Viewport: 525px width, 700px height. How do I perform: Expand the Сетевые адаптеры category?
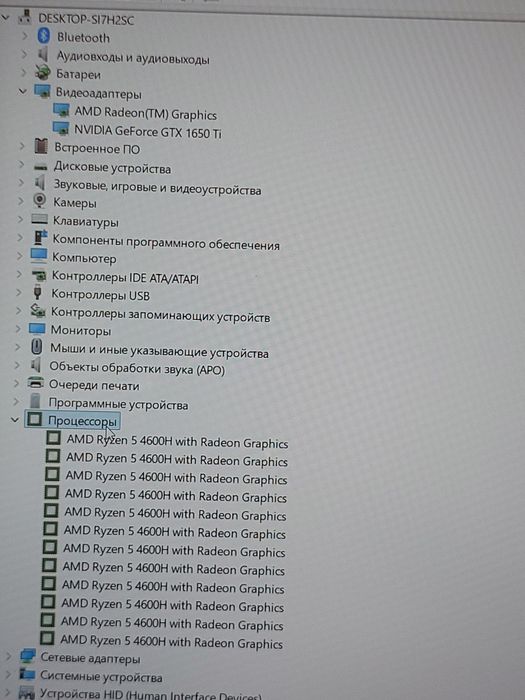pyautogui.click(x=8, y=657)
